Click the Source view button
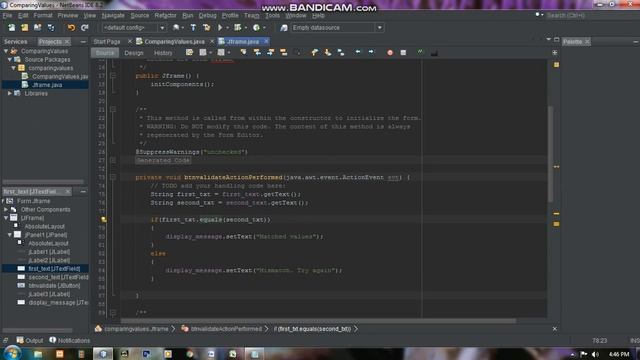 105,53
